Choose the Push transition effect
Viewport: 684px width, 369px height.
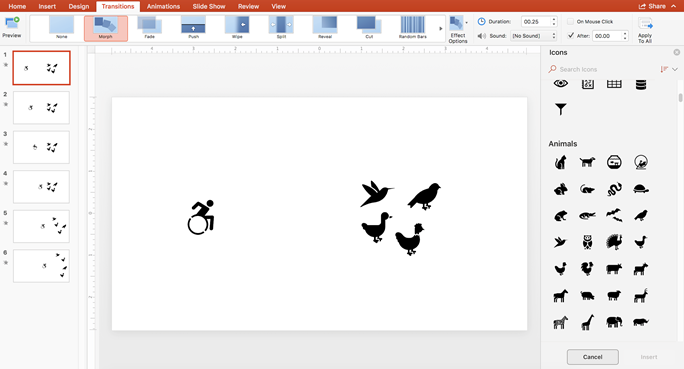(193, 28)
